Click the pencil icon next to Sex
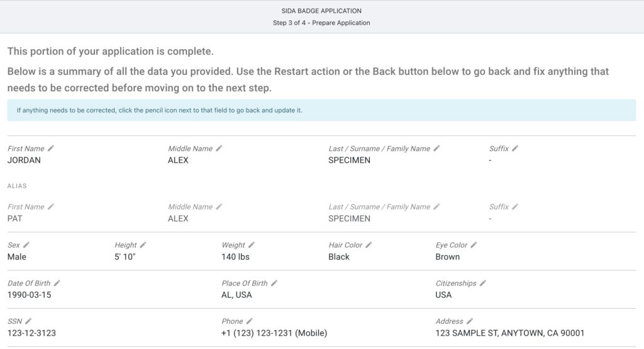 (26, 245)
